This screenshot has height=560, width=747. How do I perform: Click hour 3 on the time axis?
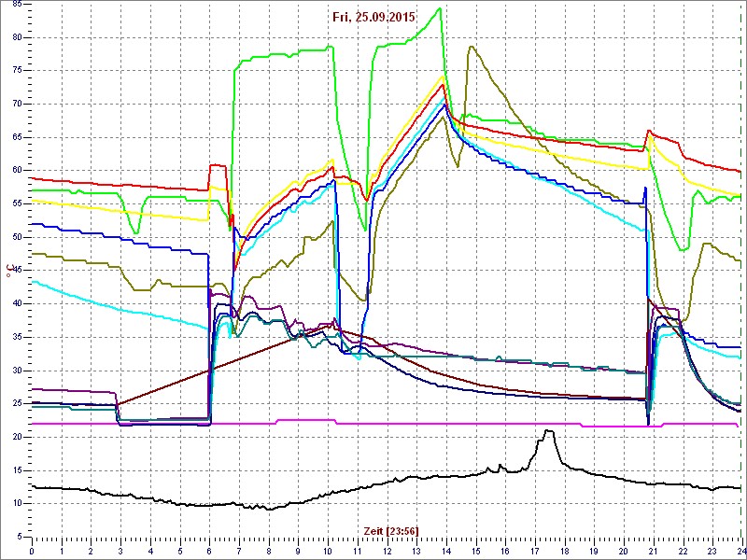click(x=121, y=551)
